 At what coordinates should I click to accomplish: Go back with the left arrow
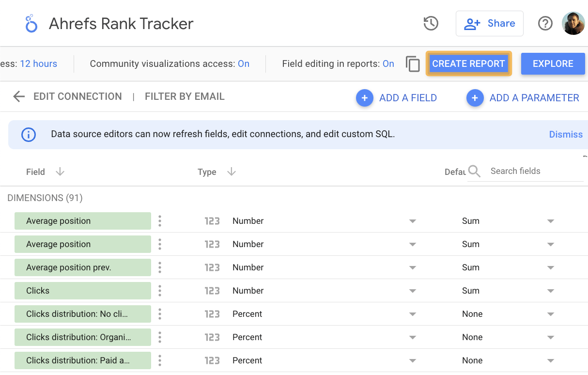(18, 96)
